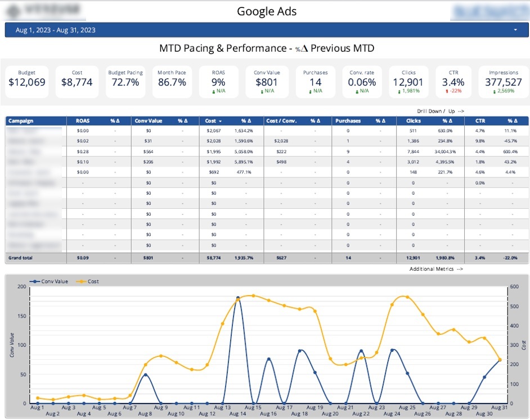
Task: Select the Conv Value $801 scorecard
Action: pyautogui.click(x=267, y=82)
